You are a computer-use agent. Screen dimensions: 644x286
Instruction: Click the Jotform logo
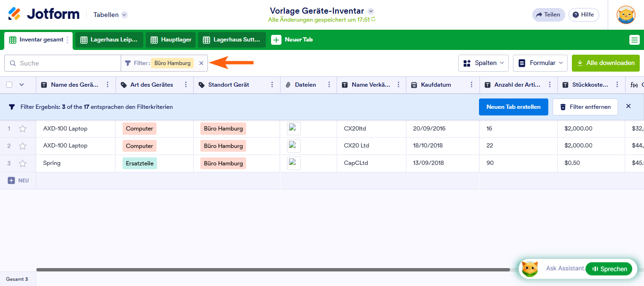pos(44,14)
